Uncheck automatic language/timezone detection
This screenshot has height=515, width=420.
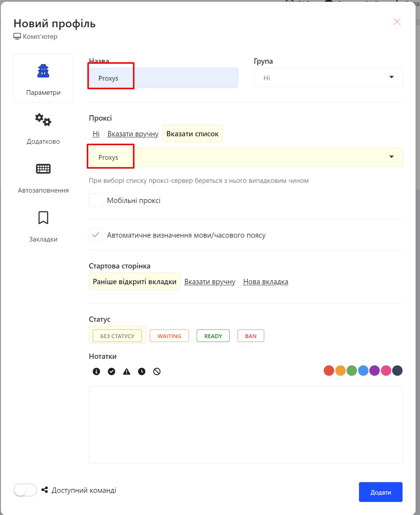[x=96, y=235]
